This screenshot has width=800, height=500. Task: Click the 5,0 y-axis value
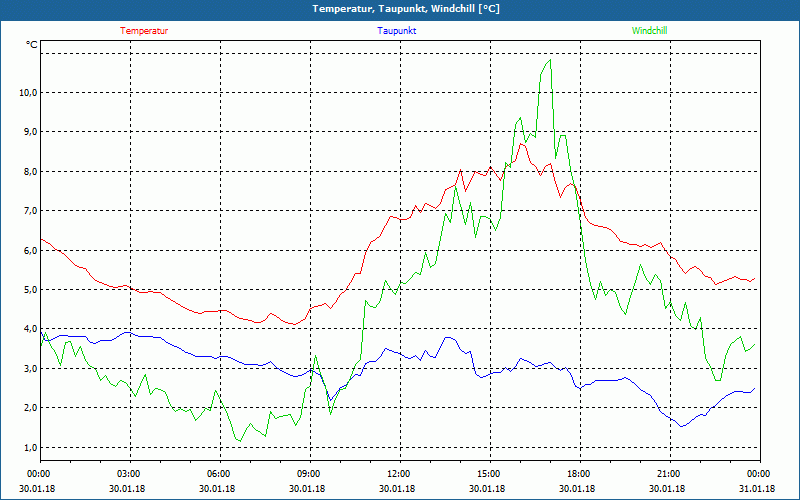pos(30,290)
